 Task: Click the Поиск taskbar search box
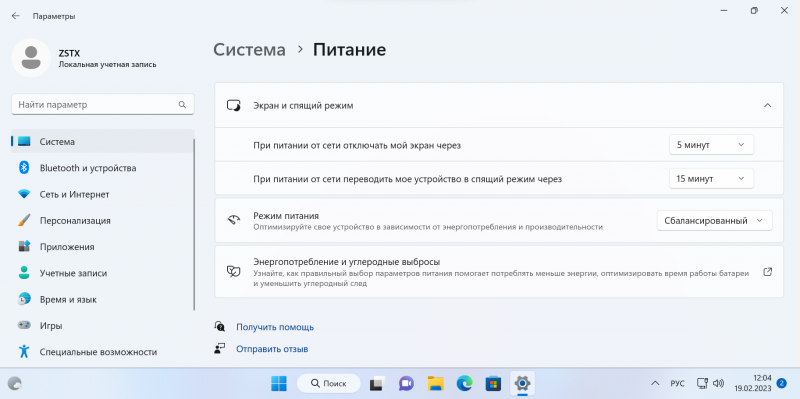pos(329,383)
